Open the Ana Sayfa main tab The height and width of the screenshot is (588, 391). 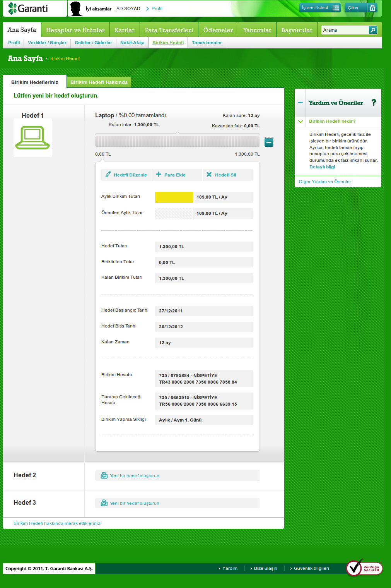coord(22,30)
